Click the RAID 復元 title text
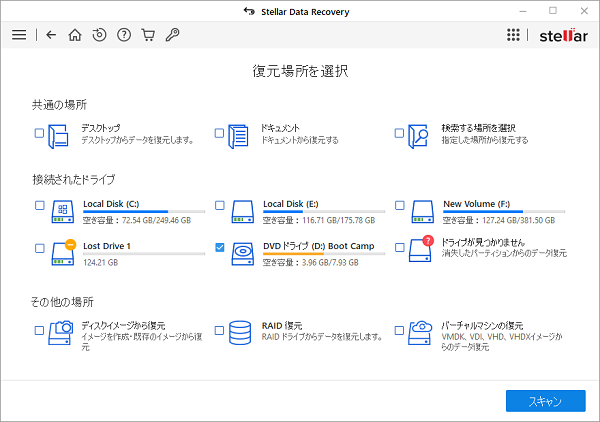 coord(282,326)
